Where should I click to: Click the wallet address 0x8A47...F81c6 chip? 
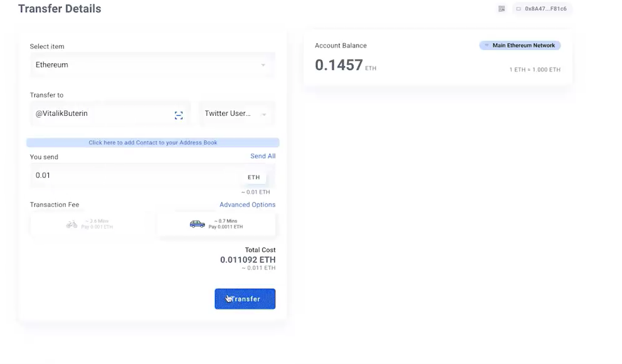pos(542,9)
